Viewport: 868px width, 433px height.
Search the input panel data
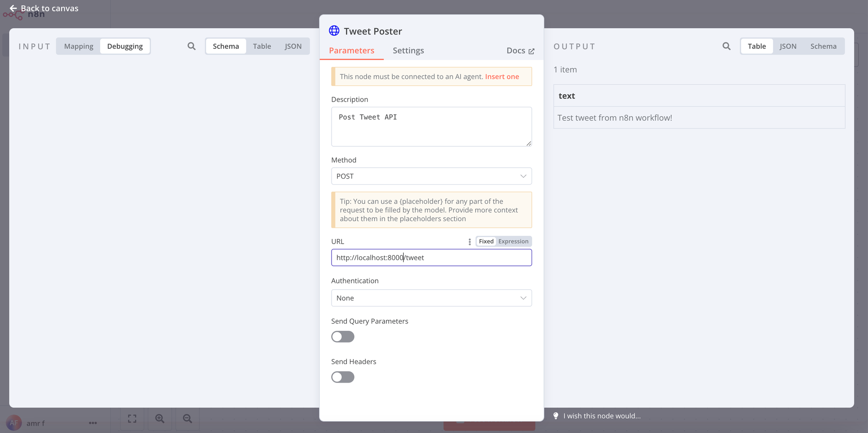click(x=191, y=46)
